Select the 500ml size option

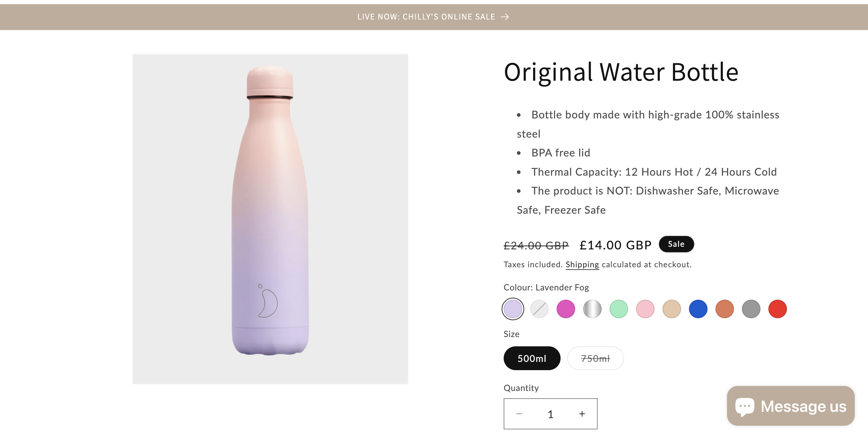point(532,358)
